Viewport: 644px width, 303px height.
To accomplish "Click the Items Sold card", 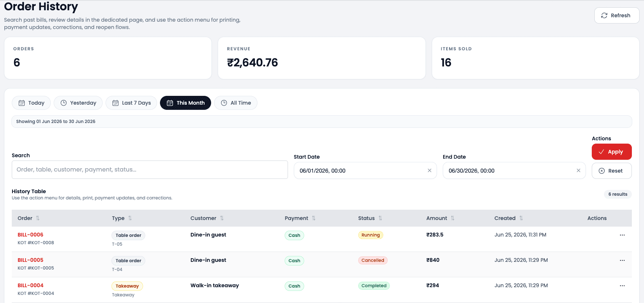I will pyautogui.click(x=536, y=58).
